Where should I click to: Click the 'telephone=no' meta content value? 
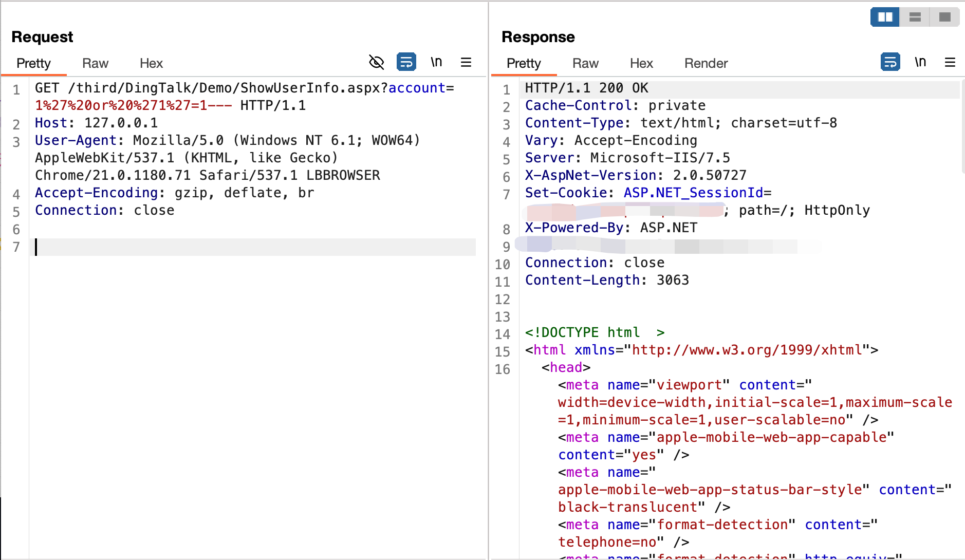coord(607,542)
